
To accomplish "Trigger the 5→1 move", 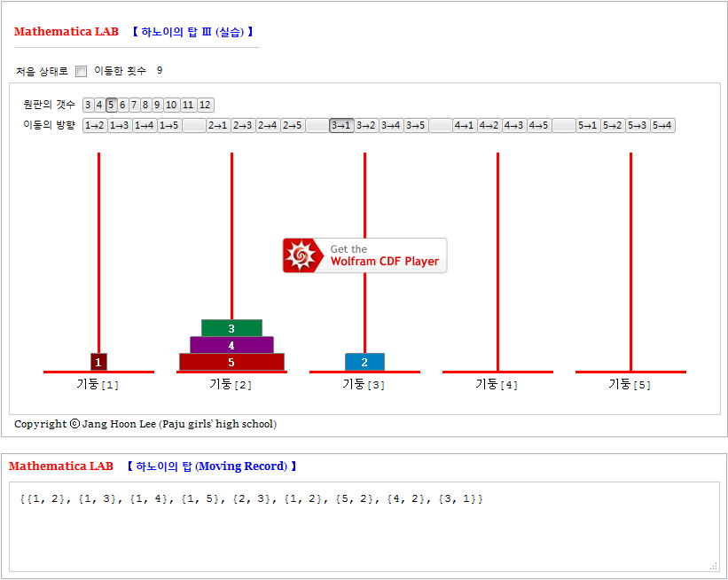I will 588,125.
